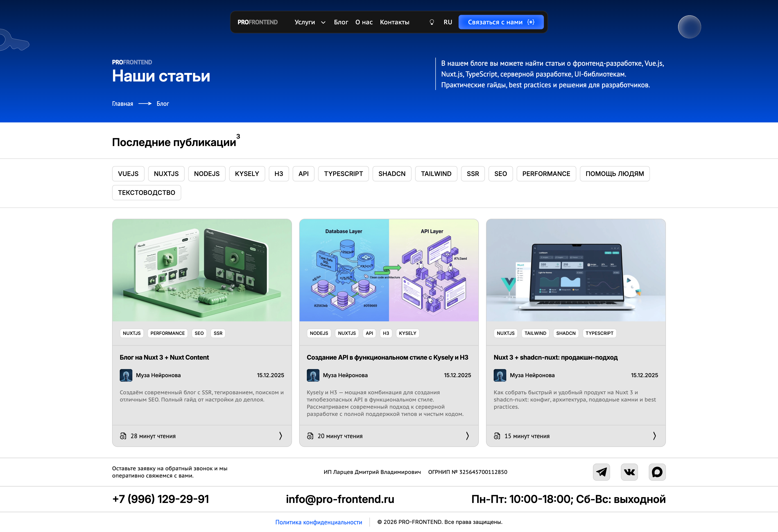Open the green Nuxt Content article thumbnail
778x532 pixels.
pos(202,270)
